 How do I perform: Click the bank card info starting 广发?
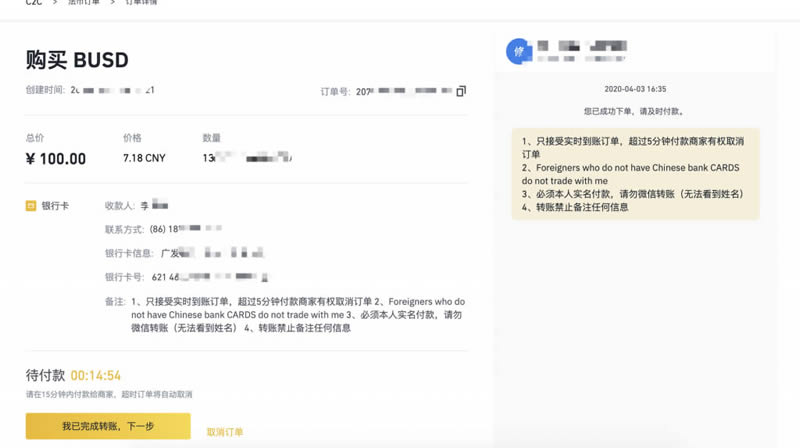pyautogui.click(x=212, y=253)
